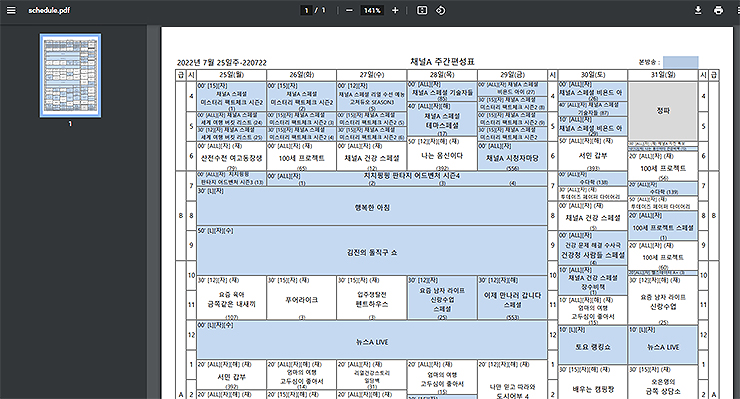The width and height of the screenshot is (740, 399).
Task: Click '요즘 남자 라이프 신랑수업 스페셜' on 28일(목)
Action: coord(442,298)
